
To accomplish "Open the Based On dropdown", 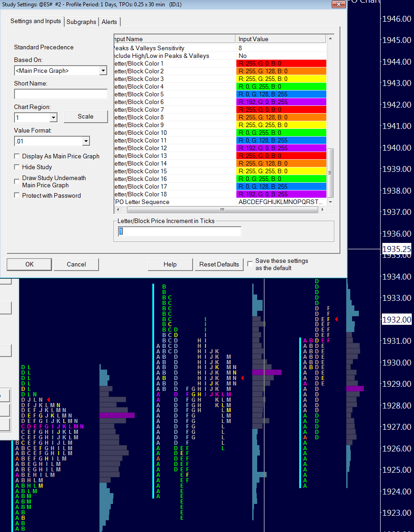I will click(103, 71).
